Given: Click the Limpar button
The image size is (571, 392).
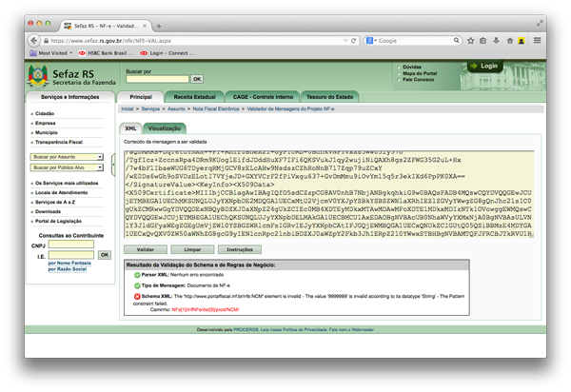Looking at the screenshot, I should pos(192,249).
